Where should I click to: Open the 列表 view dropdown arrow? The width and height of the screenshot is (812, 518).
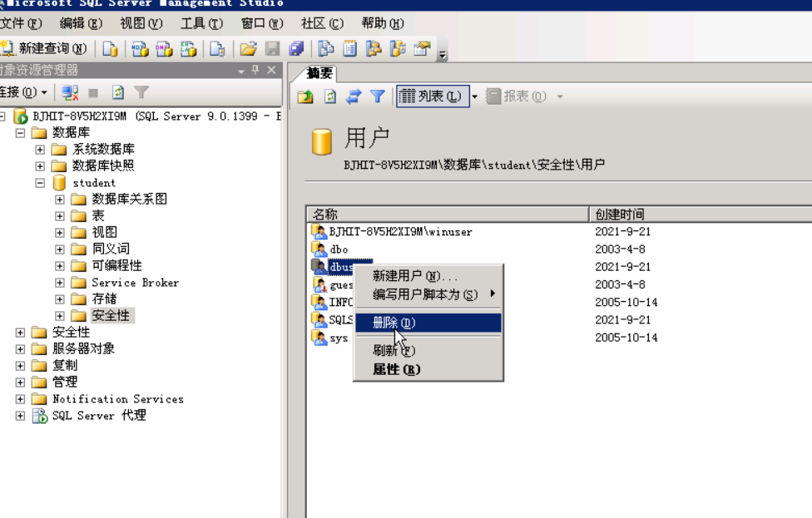coord(474,96)
